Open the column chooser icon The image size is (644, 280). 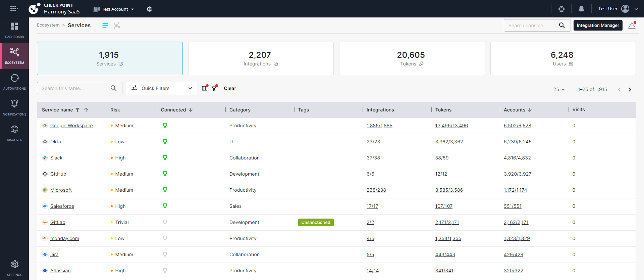(x=205, y=88)
